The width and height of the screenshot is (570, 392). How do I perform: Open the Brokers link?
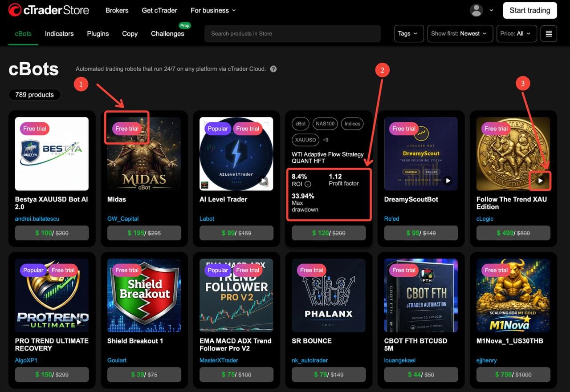117,10
